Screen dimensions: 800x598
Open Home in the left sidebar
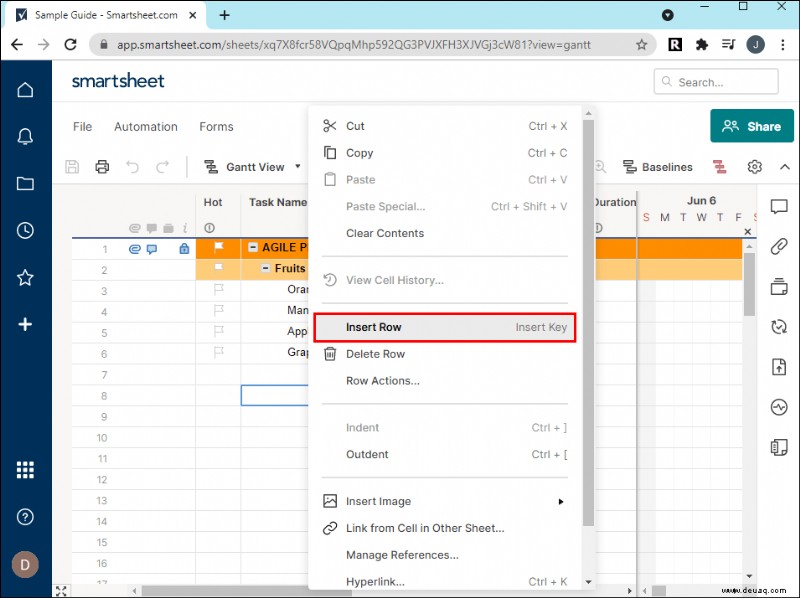point(25,89)
